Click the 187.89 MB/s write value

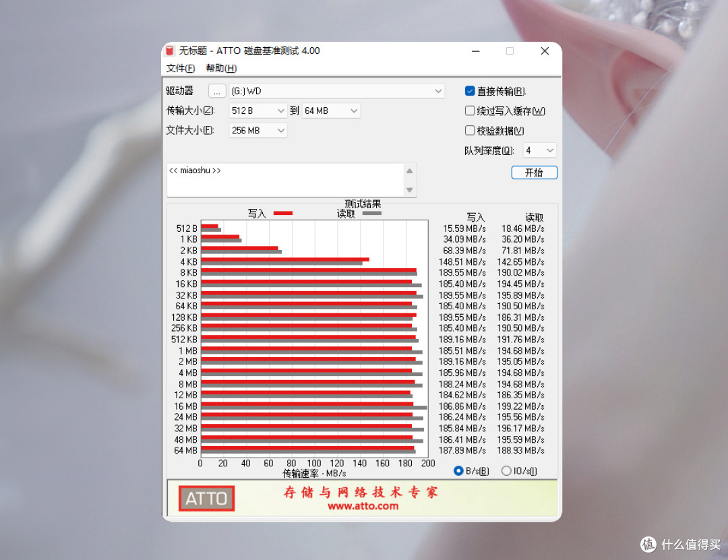tap(462, 450)
